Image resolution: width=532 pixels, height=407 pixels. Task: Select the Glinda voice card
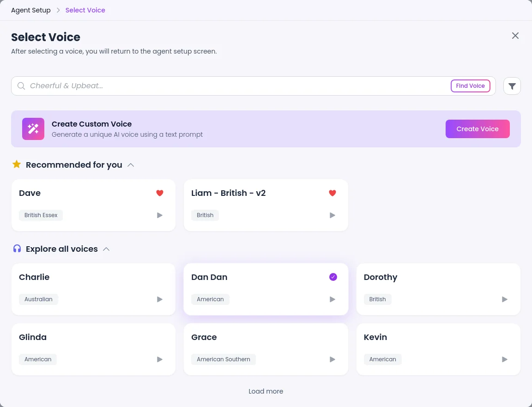tap(93, 349)
